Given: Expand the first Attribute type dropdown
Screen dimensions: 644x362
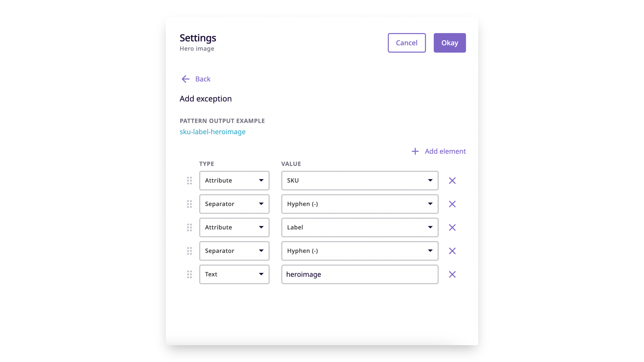Looking at the screenshot, I should pyautogui.click(x=234, y=181).
